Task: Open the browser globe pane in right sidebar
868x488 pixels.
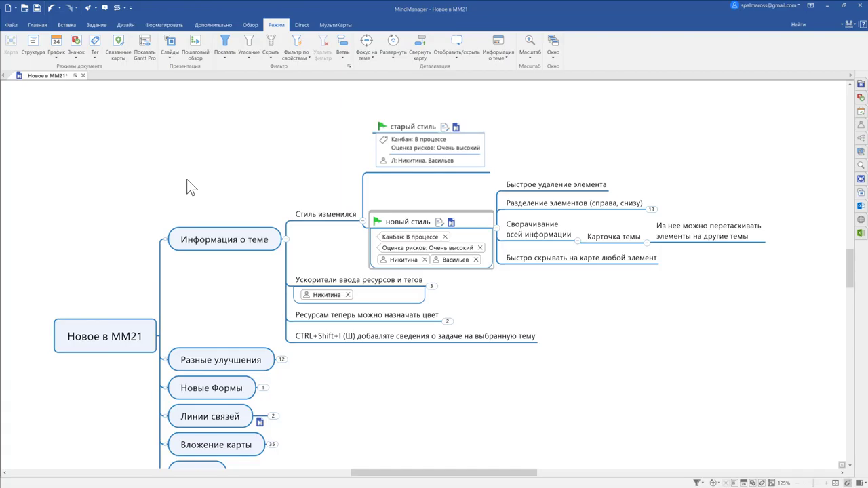Action: [861, 220]
